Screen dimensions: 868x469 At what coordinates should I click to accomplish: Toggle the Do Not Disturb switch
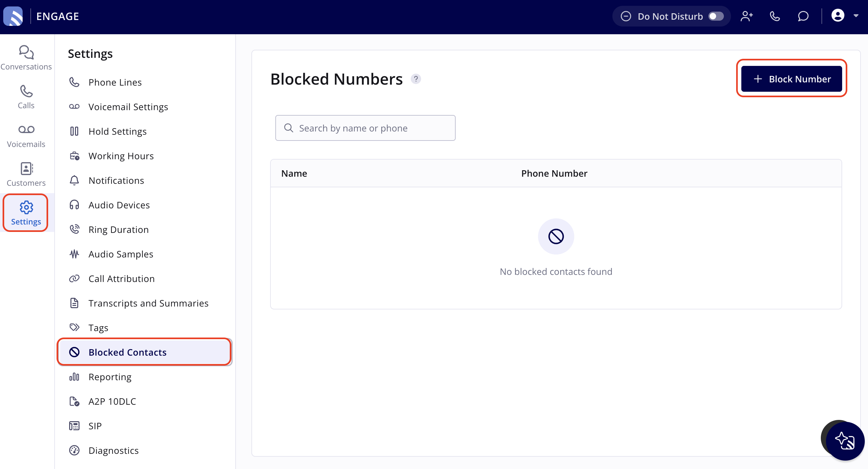pos(716,16)
